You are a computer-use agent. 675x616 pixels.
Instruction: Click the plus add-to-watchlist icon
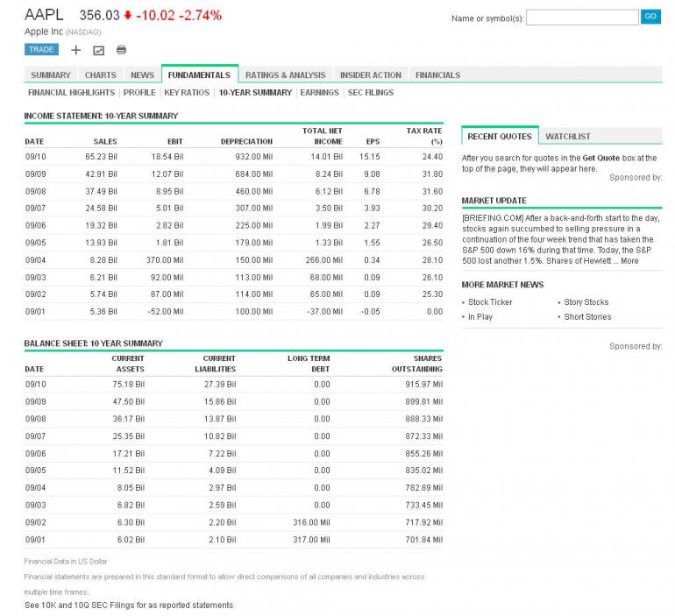[75, 50]
